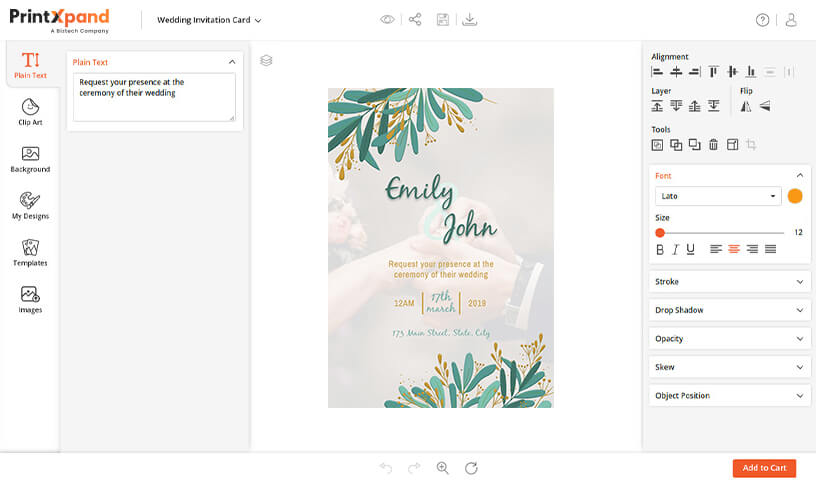Toggle the preview eye icon
The width and height of the screenshot is (816, 484).
tap(387, 19)
